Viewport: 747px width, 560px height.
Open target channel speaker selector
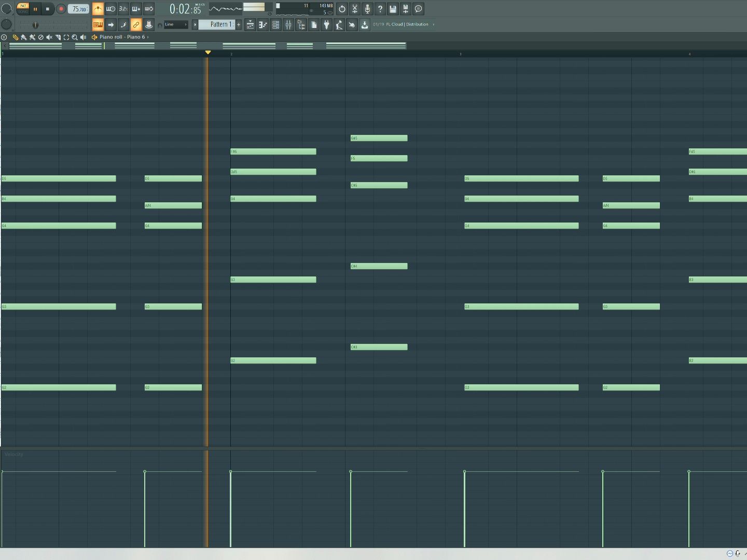94,37
